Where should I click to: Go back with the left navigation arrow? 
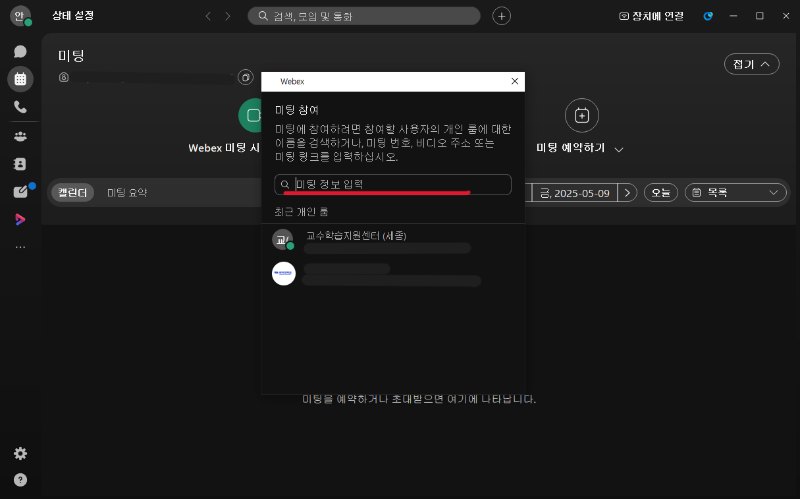208,16
